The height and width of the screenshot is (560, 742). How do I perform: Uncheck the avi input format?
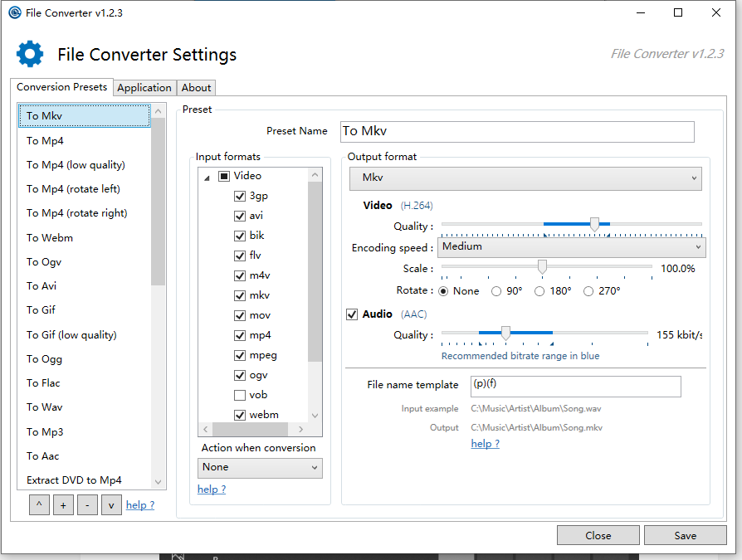point(239,216)
